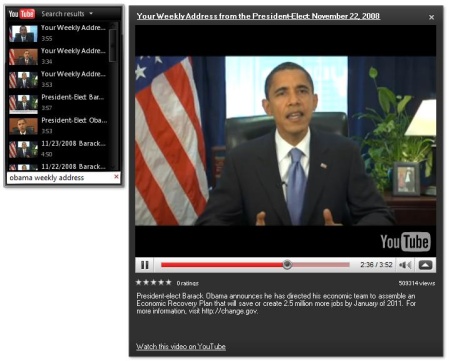Screen dimensions: 450x361
Task: Click the video frame showing the speaker
Action: [x=285, y=141]
